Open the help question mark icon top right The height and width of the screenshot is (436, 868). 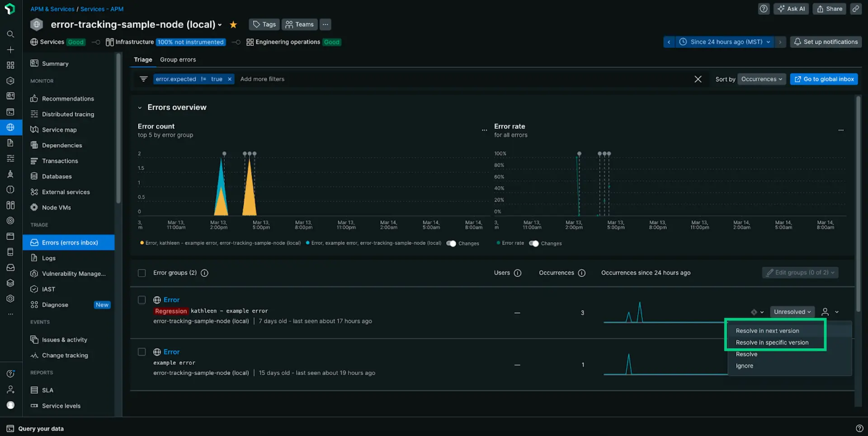click(764, 9)
